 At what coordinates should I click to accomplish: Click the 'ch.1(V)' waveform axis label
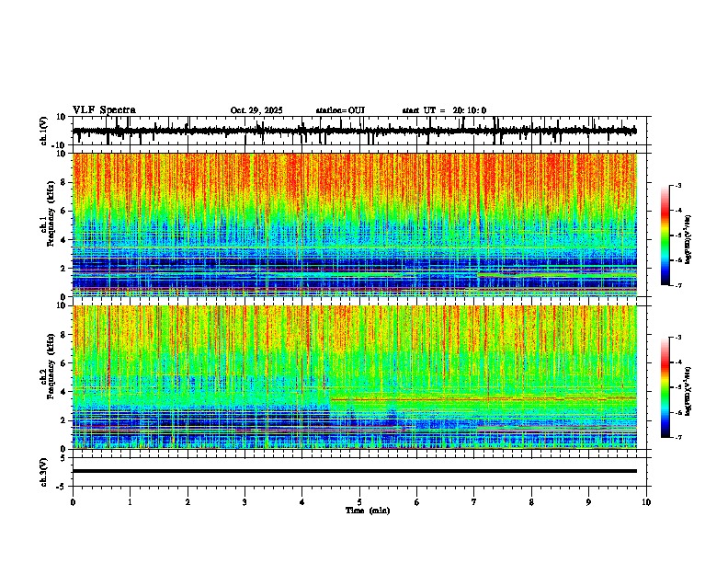point(44,131)
